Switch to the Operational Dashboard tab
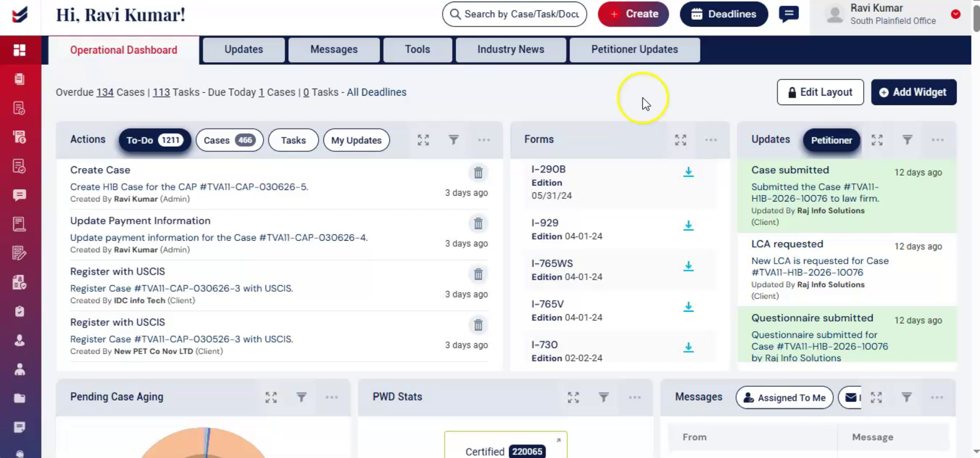The width and height of the screenshot is (980, 458). pos(124,50)
